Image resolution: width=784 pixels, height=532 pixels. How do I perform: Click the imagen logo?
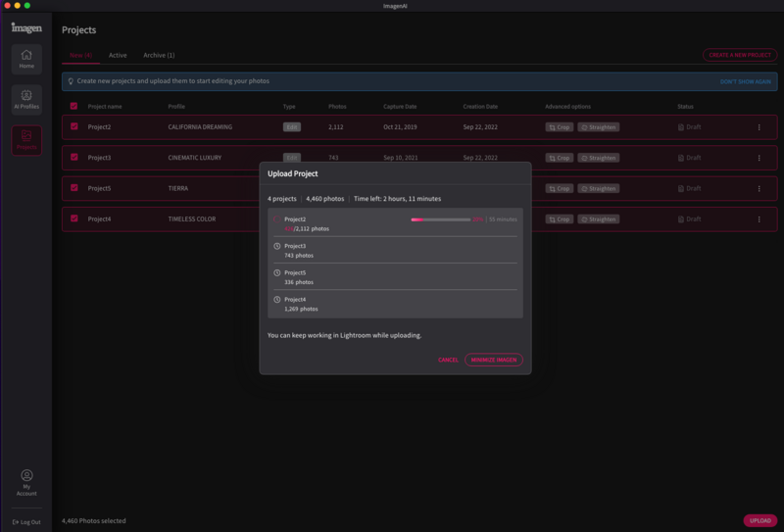pos(26,28)
